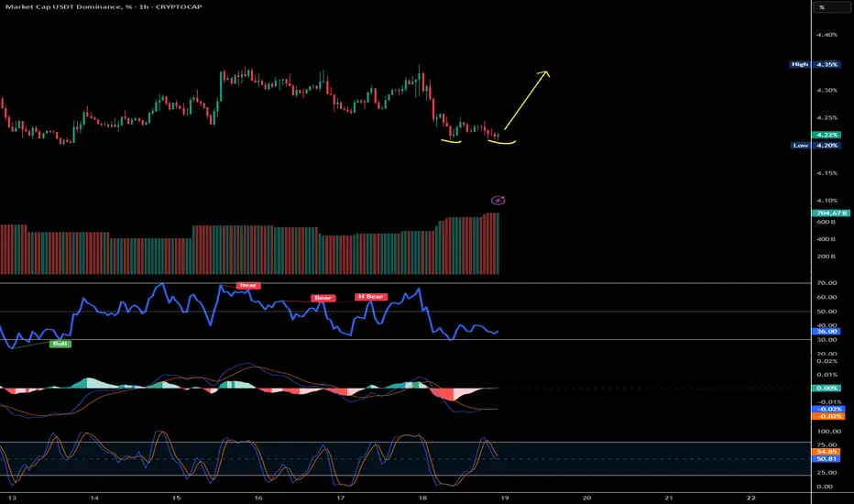Click the 200 B volume axis value
This screenshot has height=504, width=854.
click(x=826, y=256)
